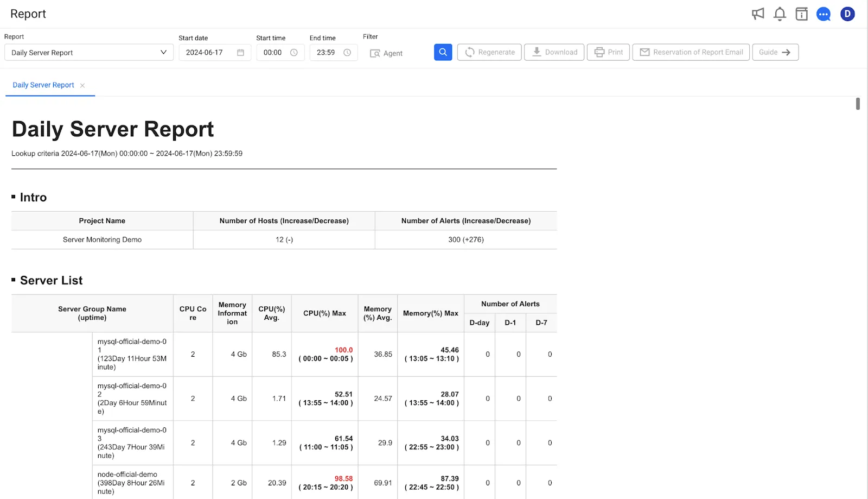This screenshot has width=868, height=499.
Task: Download the report
Action: point(554,52)
